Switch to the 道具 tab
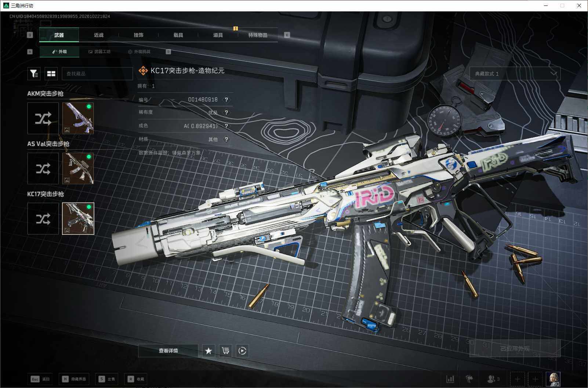 coord(218,35)
